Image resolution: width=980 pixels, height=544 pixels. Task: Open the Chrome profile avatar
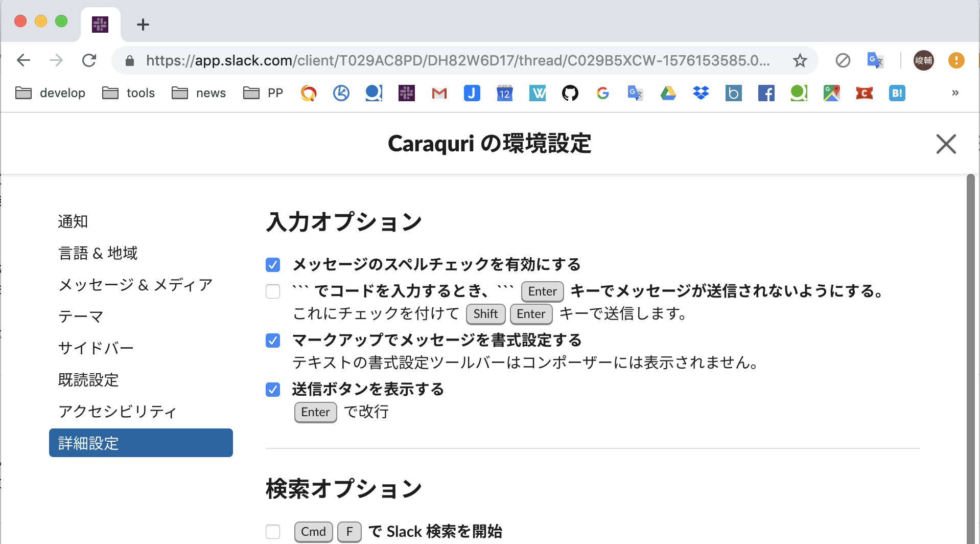coord(923,60)
